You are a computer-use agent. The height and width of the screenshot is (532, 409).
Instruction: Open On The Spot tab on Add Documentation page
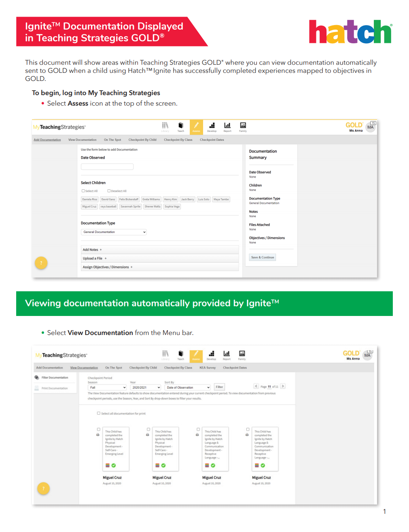pos(112,140)
